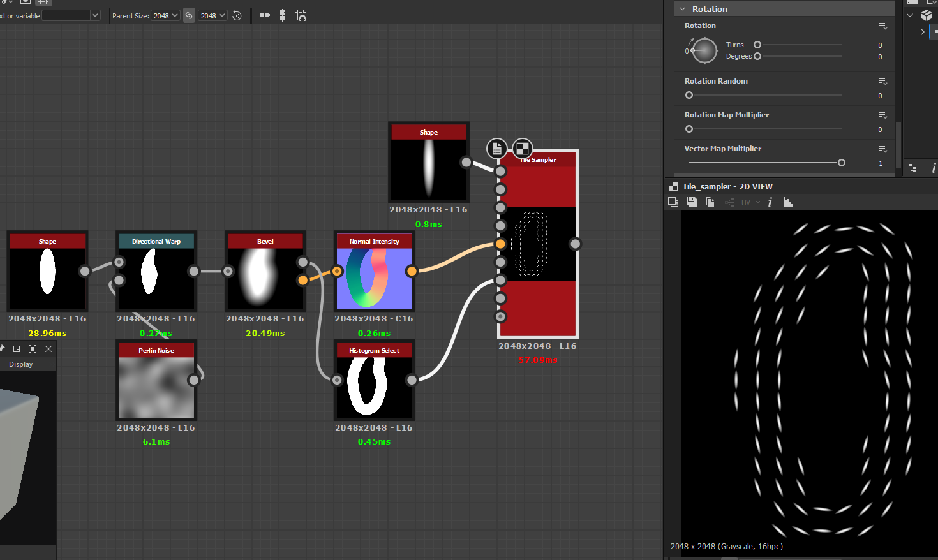Open Rotation Random options menu icon
Screen dimensions: 938x560
(882, 82)
